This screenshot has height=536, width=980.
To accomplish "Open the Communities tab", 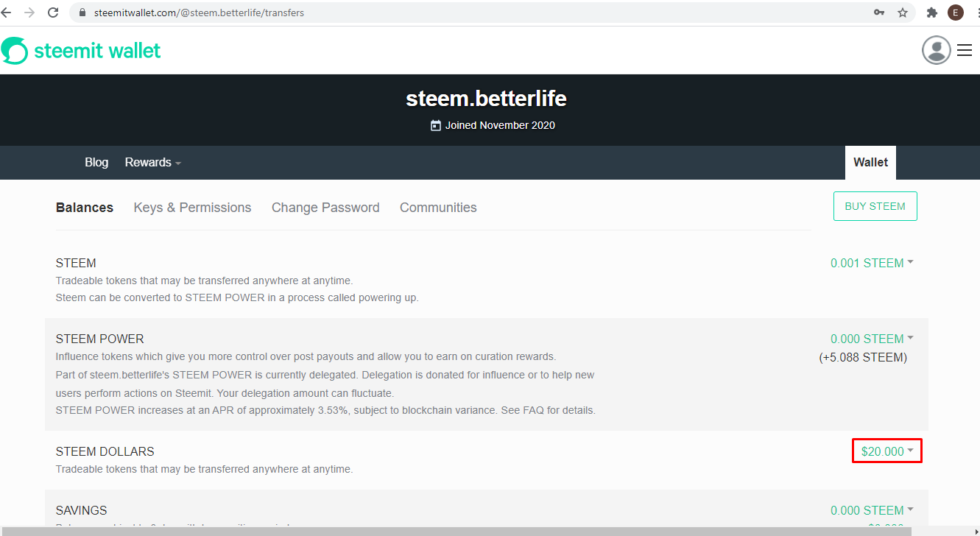I will coord(438,208).
